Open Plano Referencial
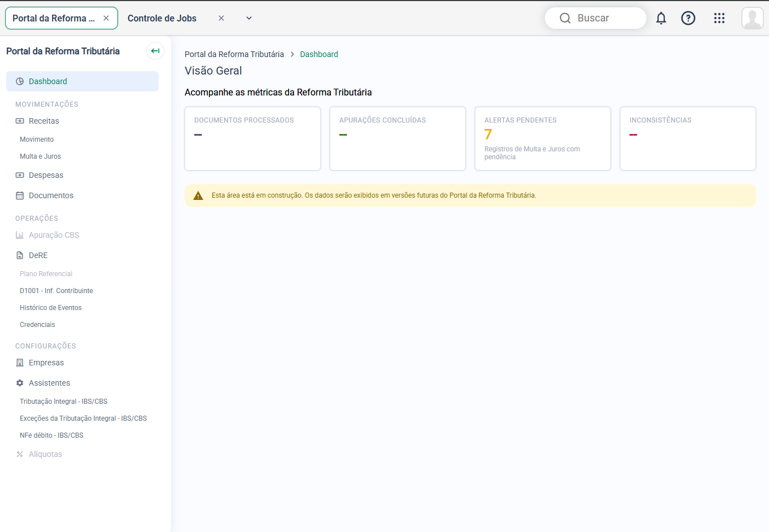The height and width of the screenshot is (532, 769). (46, 274)
